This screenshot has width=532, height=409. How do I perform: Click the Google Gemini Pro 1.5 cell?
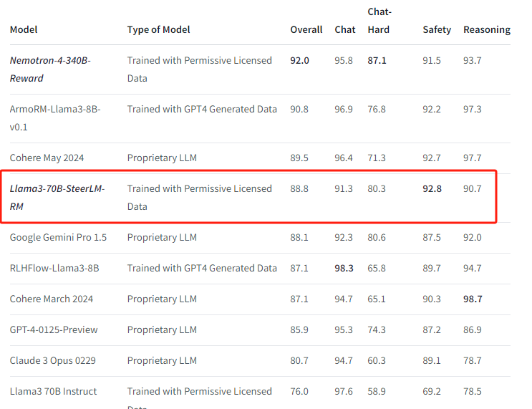tap(58, 237)
